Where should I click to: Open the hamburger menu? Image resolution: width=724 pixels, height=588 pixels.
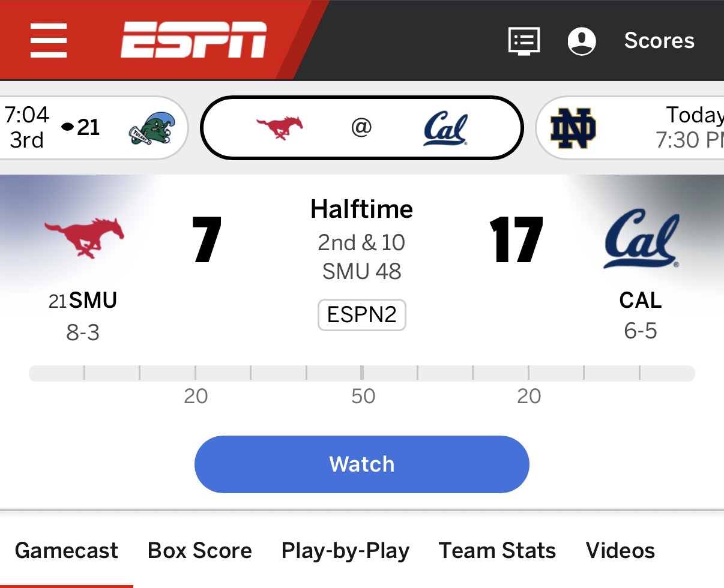pos(49,41)
